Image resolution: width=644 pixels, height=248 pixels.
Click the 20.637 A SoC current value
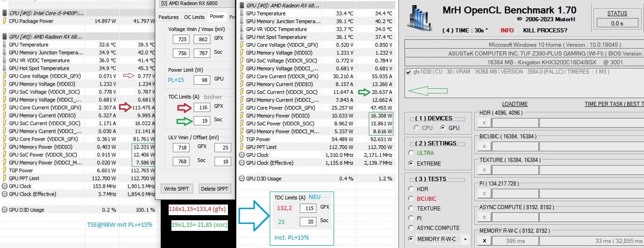click(x=382, y=92)
